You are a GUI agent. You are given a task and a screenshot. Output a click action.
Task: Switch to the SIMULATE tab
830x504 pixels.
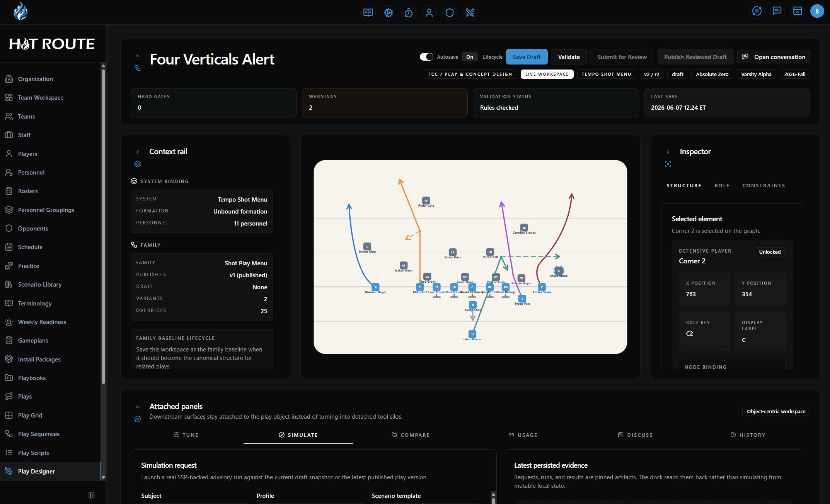tap(298, 435)
